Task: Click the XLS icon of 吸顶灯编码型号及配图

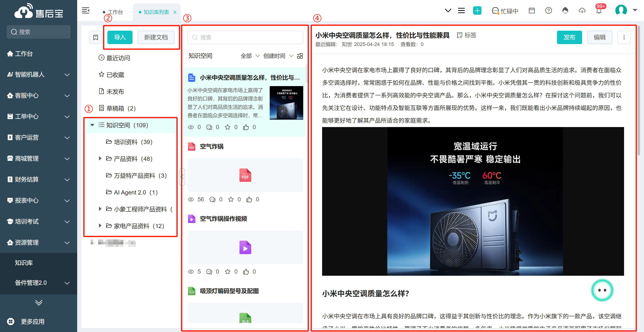Action: [191, 291]
